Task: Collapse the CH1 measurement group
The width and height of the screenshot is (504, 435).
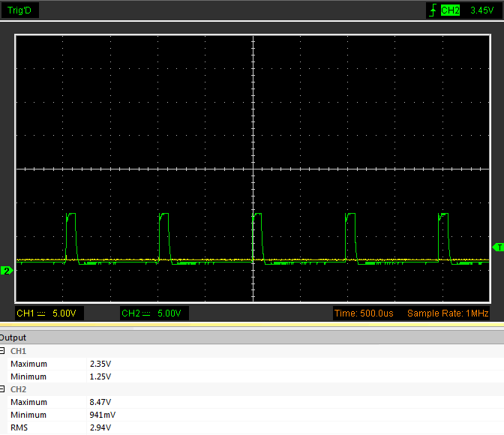Action: 3,351
